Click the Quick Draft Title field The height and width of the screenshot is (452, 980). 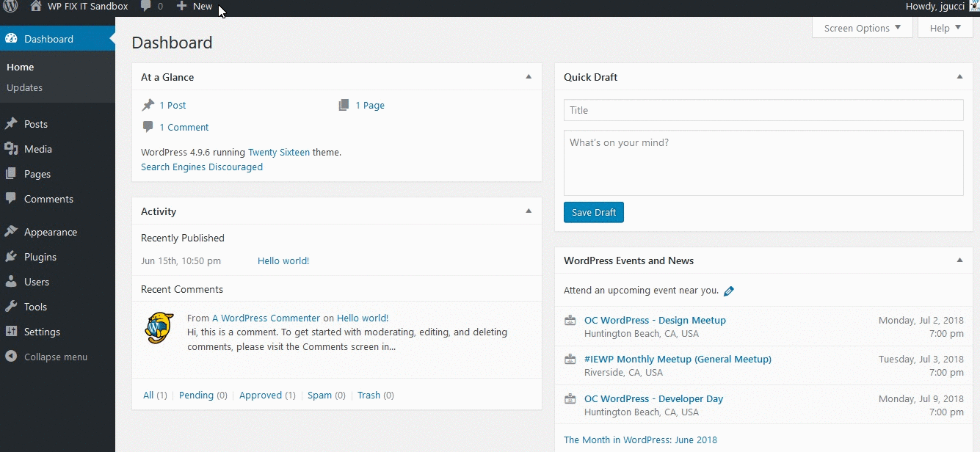coord(763,110)
